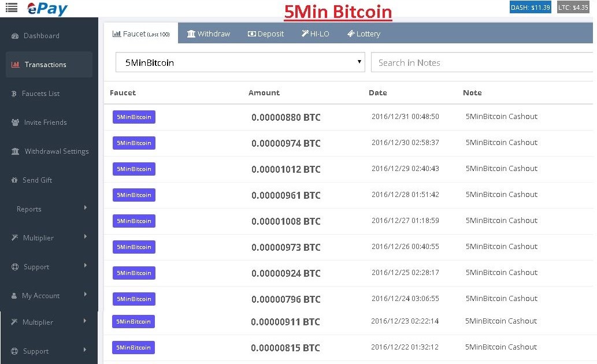
Task: Open the 5MinBitcoin faucet dropdown
Action: pos(240,62)
